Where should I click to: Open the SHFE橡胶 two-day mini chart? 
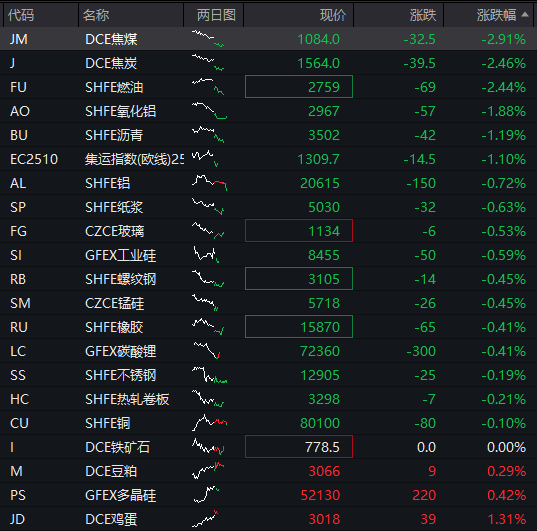[x=208, y=326]
